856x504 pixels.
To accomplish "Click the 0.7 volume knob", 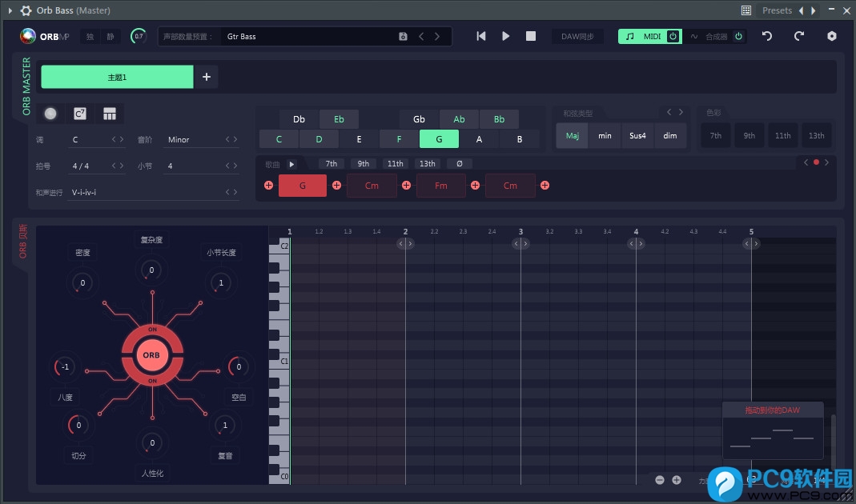I will (139, 37).
